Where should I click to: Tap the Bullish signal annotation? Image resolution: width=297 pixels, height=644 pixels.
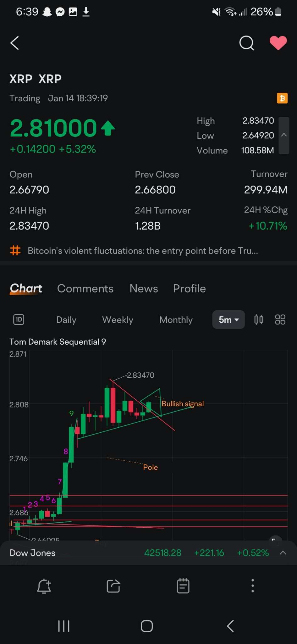(x=183, y=404)
